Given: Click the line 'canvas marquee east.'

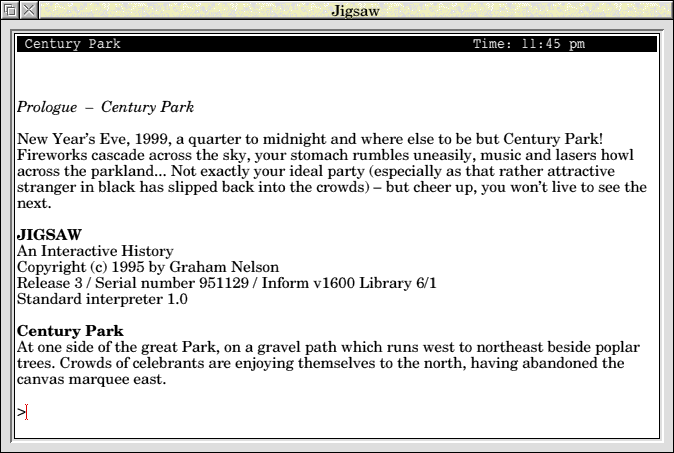Looking at the screenshot, I should point(91,379).
